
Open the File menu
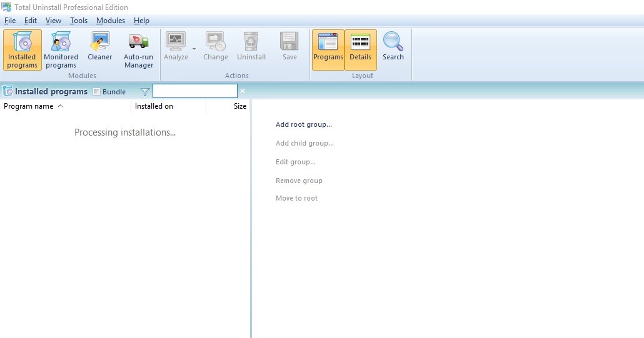point(10,21)
